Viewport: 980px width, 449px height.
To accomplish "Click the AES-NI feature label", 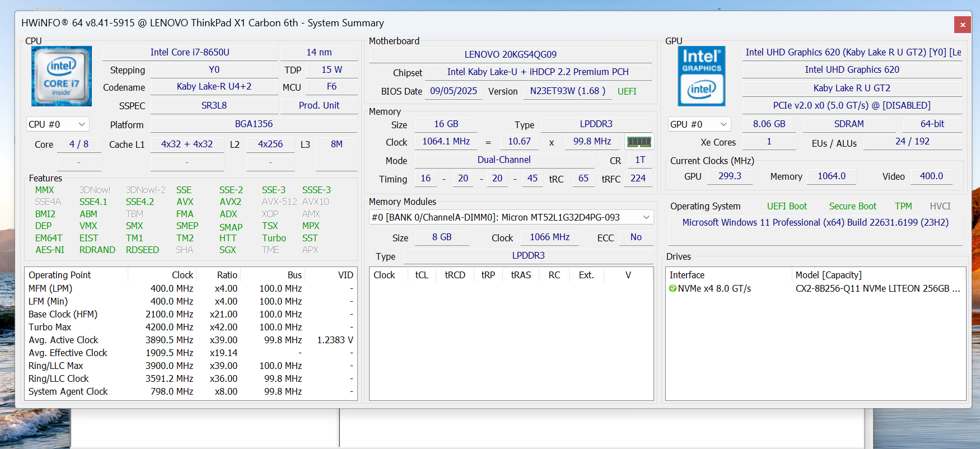I will pos(50,250).
